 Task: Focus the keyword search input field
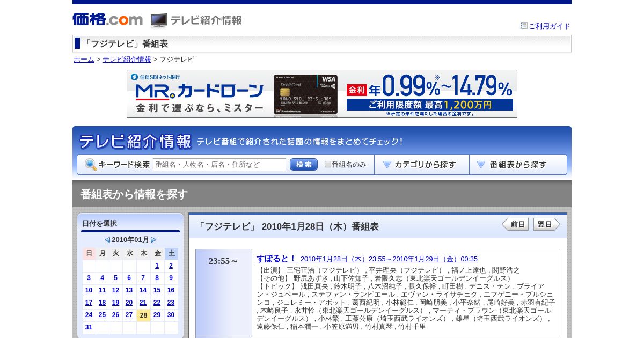coord(219,165)
